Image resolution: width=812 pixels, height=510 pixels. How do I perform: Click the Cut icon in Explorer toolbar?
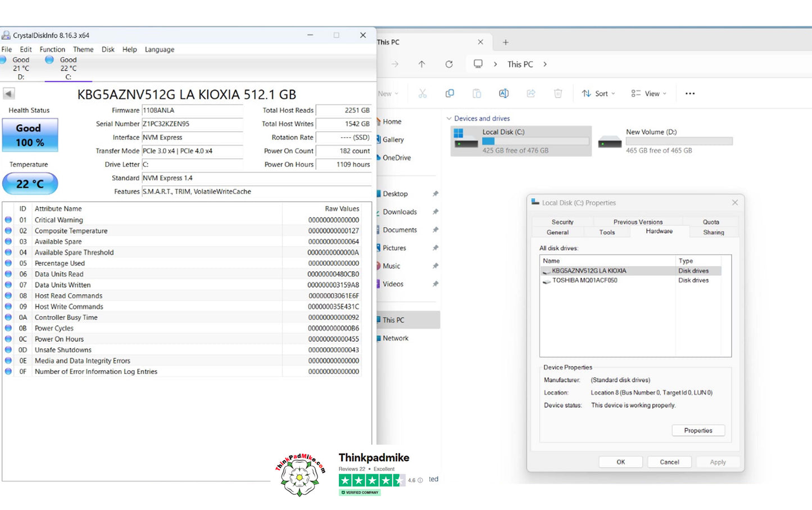coord(423,93)
